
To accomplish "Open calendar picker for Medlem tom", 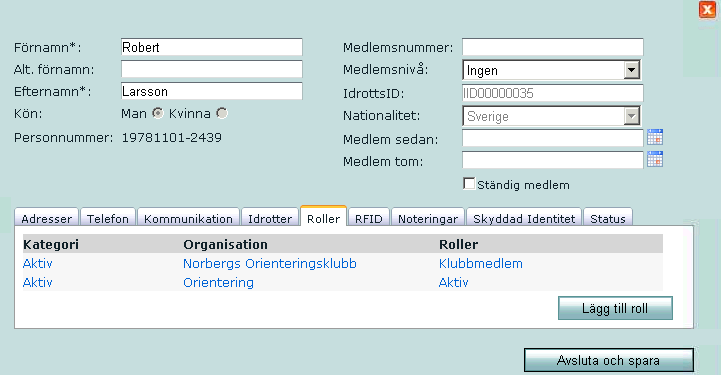I will (655, 159).
